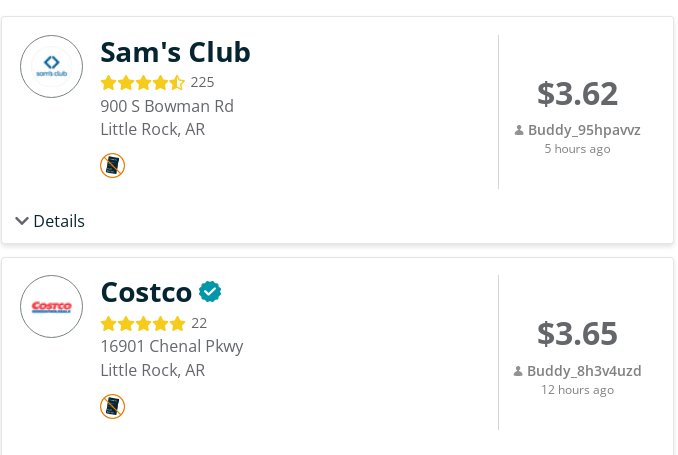Image resolution: width=678 pixels, height=455 pixels.
Task: Click the Costco logo thumbnail
Action: (x=51, y=307)
